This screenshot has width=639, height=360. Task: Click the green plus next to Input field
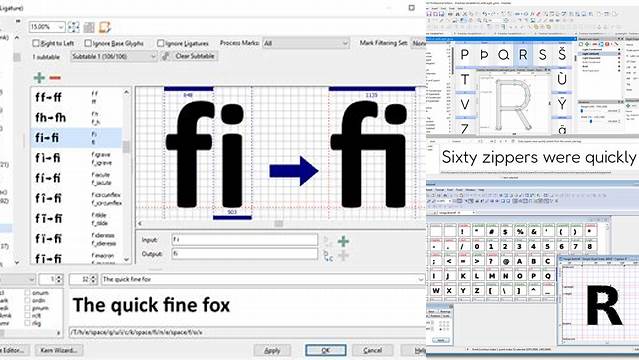pyautogui.click(x=343, y=241)
